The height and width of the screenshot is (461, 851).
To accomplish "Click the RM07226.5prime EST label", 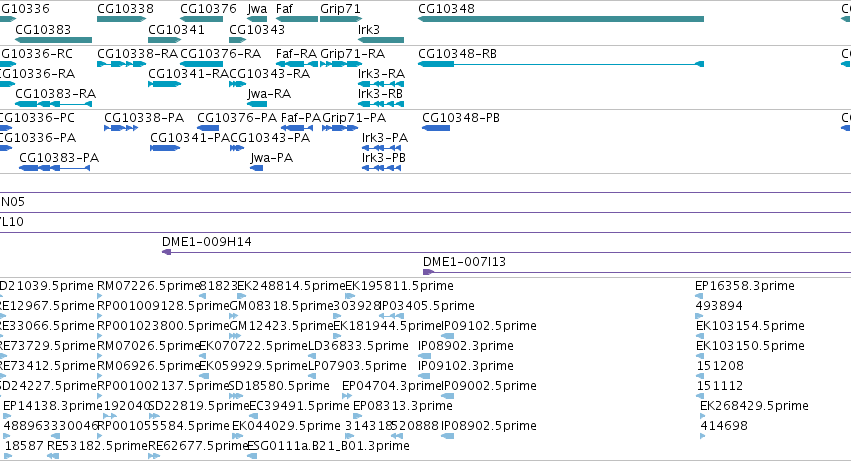I will (x=149, y=286).
